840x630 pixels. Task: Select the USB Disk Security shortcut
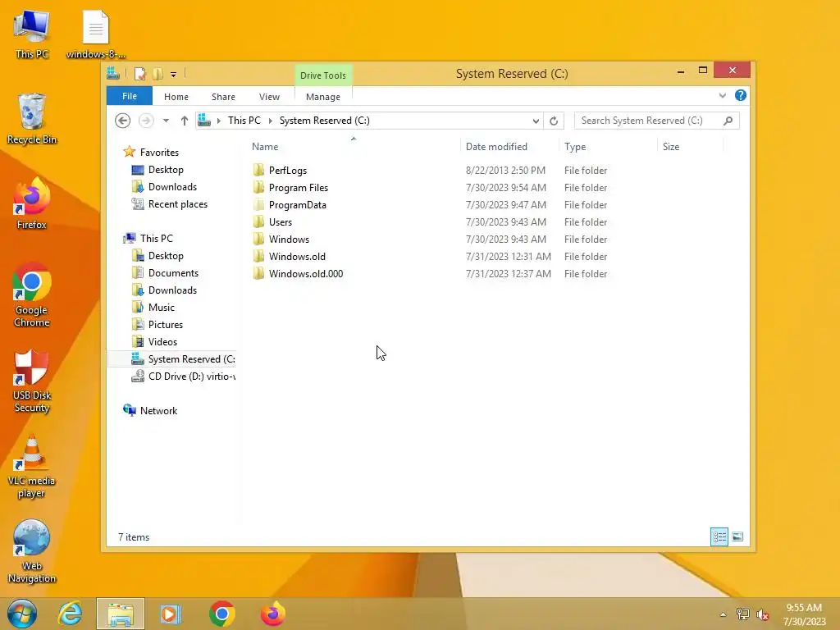click(x=32, y=381)
